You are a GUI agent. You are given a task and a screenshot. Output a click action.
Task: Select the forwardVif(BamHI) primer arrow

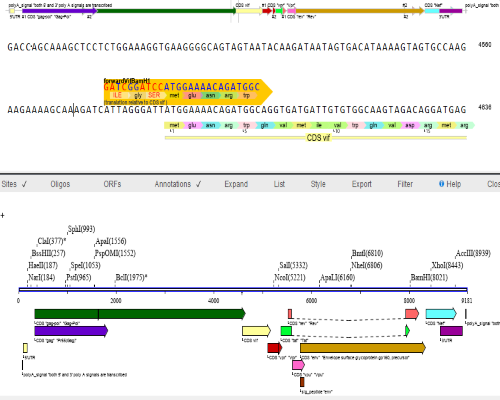pyautogui.click(x=188, y=92)
